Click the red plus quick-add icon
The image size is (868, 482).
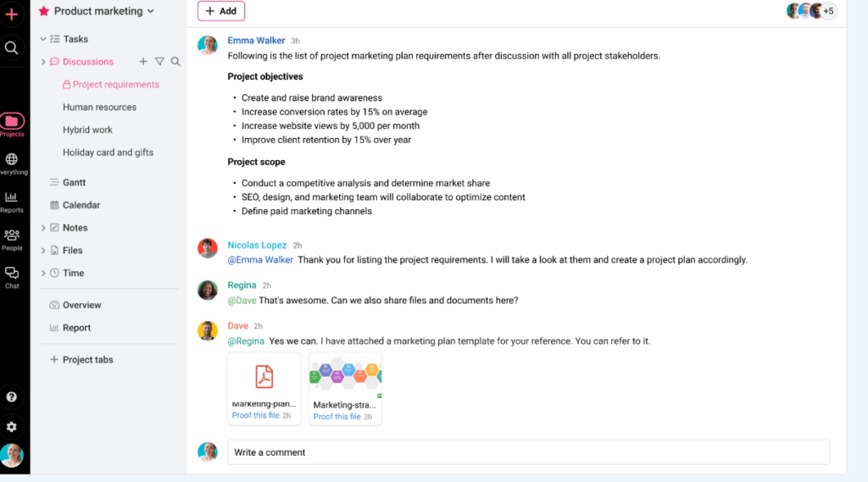12,14
